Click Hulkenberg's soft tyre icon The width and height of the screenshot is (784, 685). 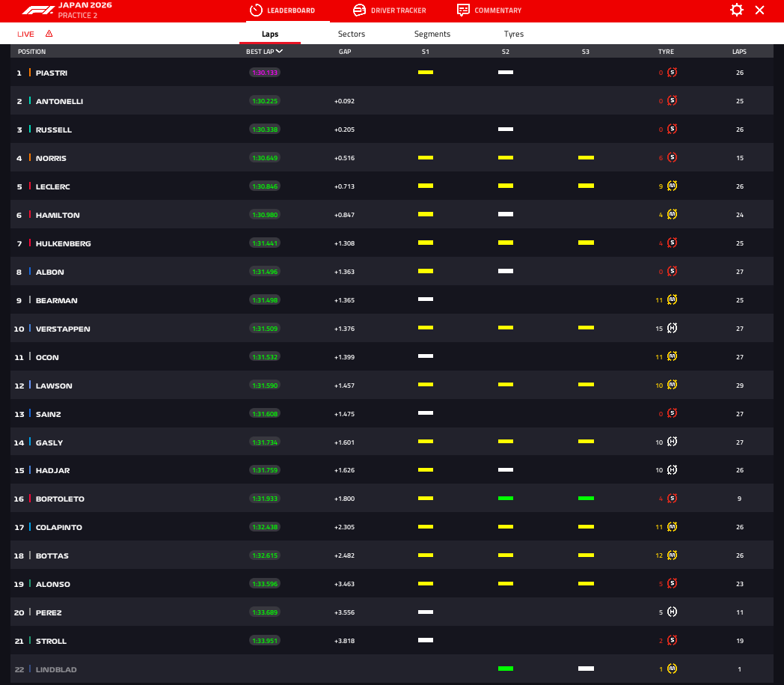point(672,243)
